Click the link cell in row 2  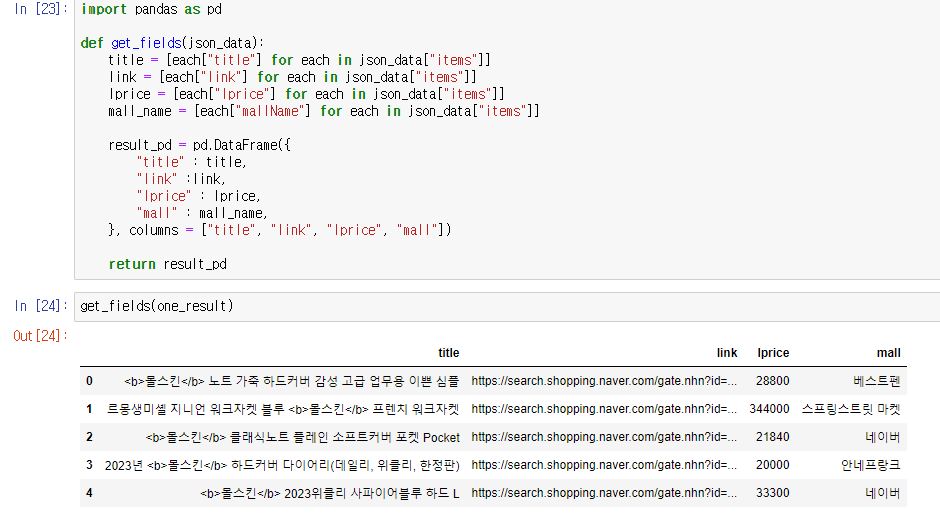(604, 438)
